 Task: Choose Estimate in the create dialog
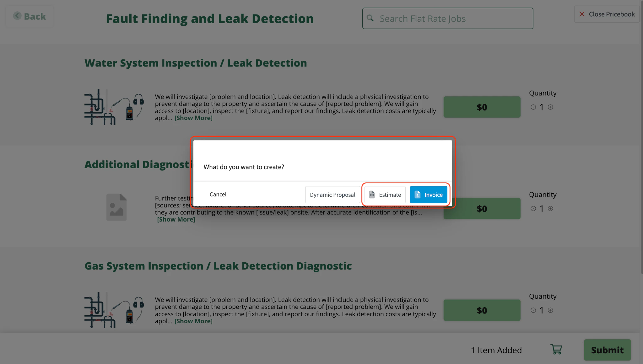[385, 195]
